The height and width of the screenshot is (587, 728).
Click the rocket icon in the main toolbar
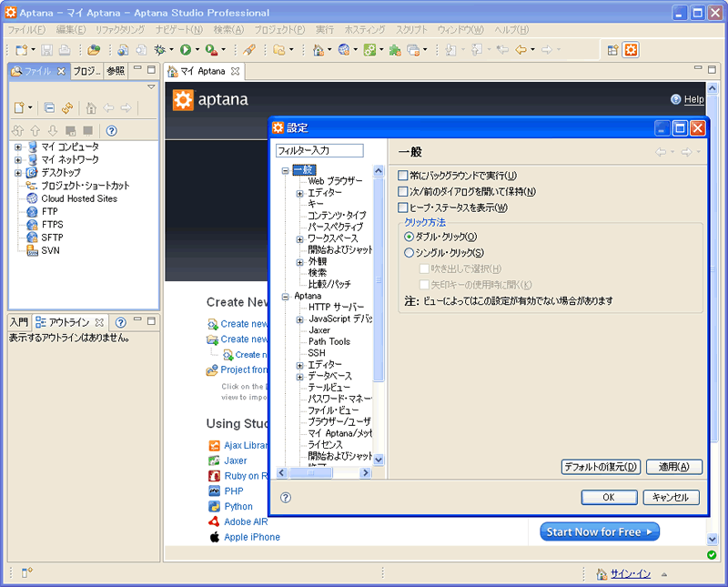249,50
